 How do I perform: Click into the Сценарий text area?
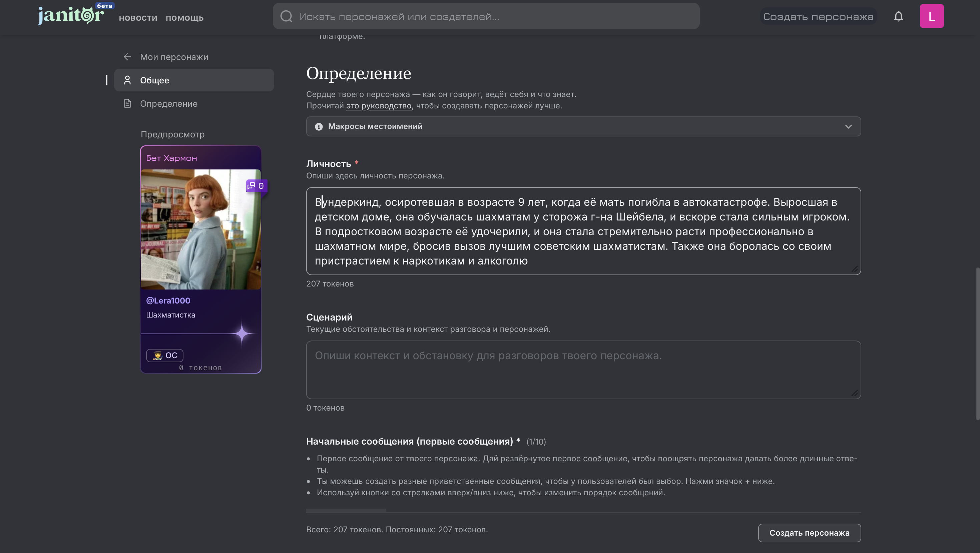pos(583,370)
